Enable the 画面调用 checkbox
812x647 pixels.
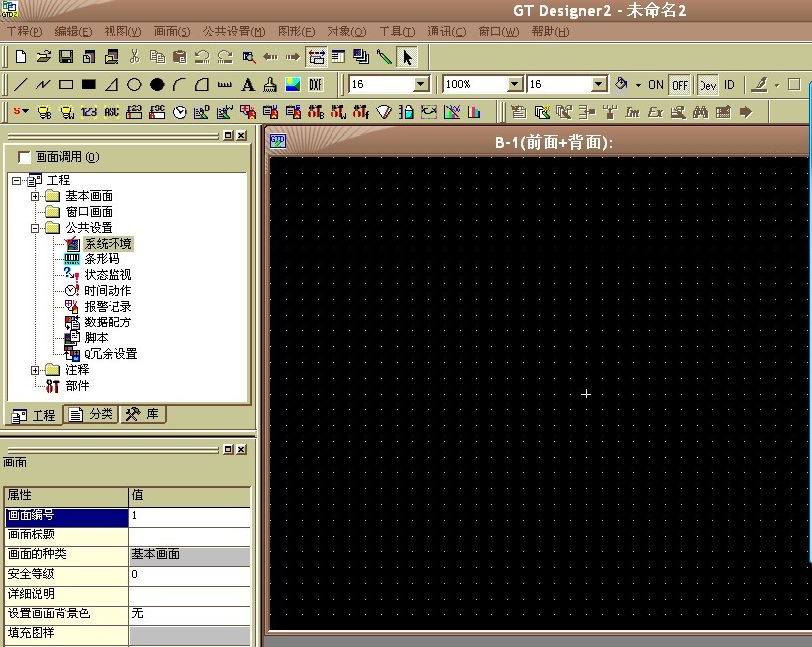[x=25, y=157]
